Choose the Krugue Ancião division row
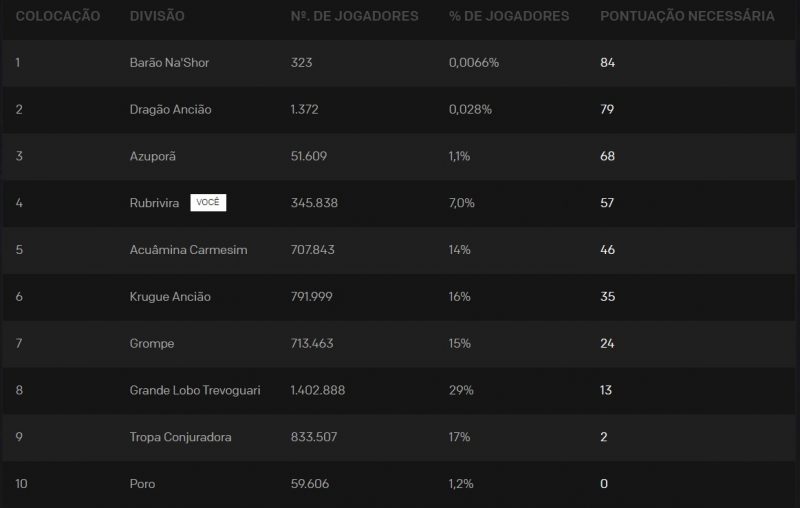This screenshot has height=508, width=800. [170, 297]
